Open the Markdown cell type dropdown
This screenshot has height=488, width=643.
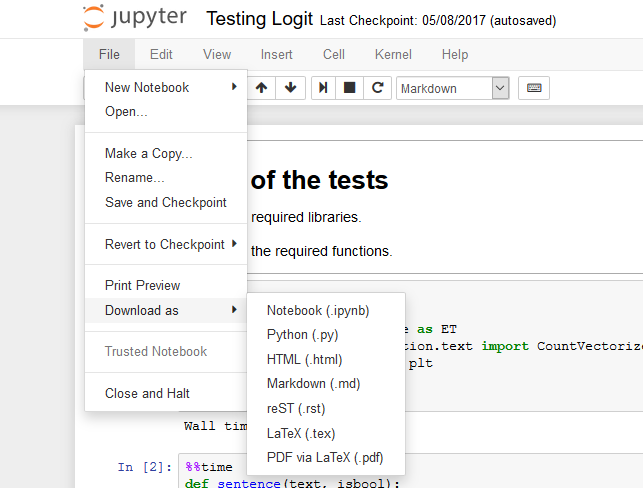point(453,88)
